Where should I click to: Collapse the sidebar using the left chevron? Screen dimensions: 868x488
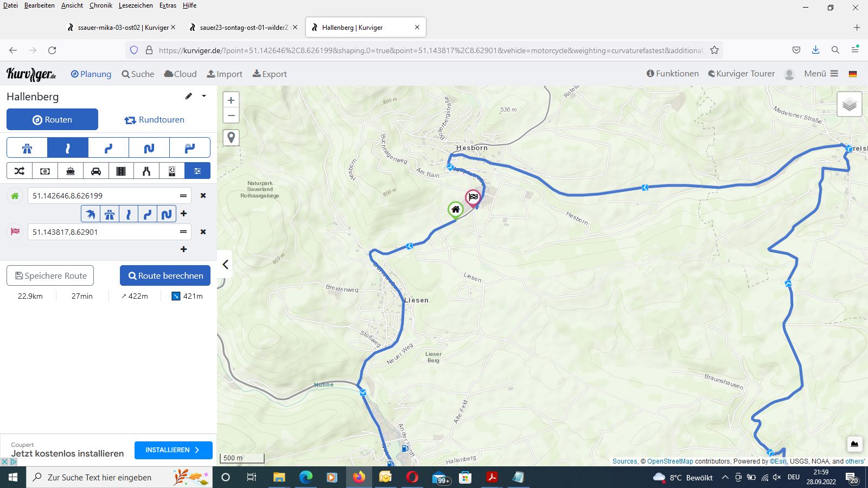[x=225, y=265]
